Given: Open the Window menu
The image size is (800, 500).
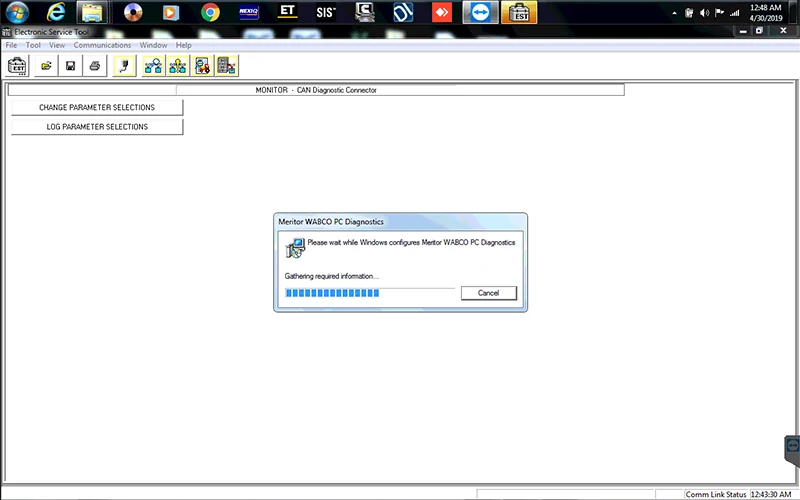Looking at the screenshot, I should tap(153, 45).
